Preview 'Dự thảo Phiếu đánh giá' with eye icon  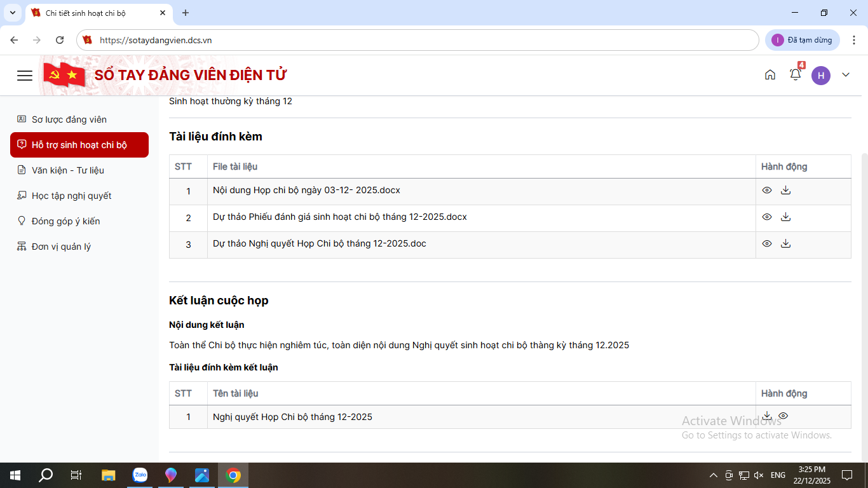pos(767,217)
